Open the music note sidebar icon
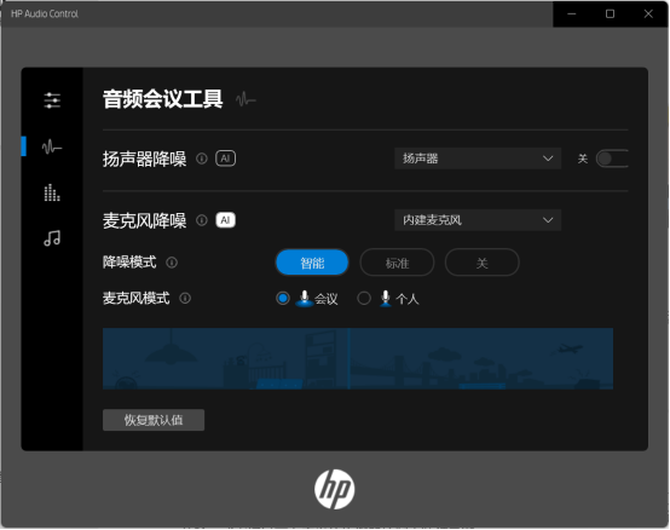This screenshot has height=530, width=670. click(52, 238)
